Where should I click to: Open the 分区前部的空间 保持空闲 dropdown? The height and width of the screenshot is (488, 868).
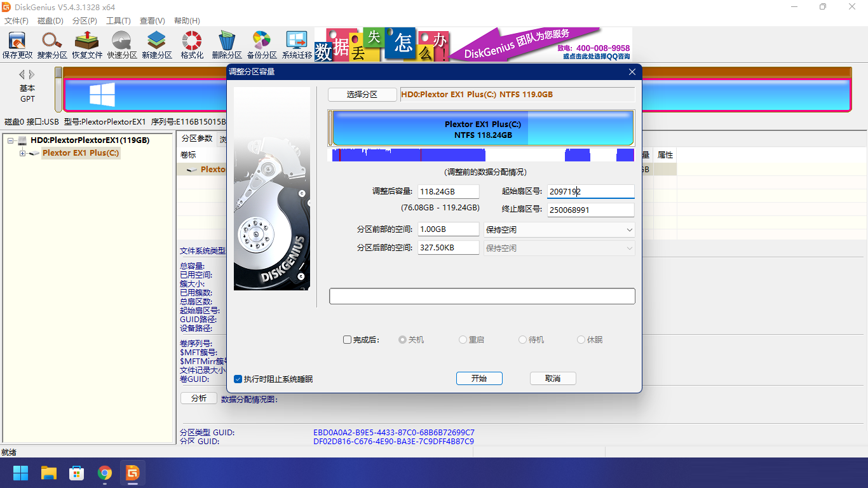[x=559, y=229]
